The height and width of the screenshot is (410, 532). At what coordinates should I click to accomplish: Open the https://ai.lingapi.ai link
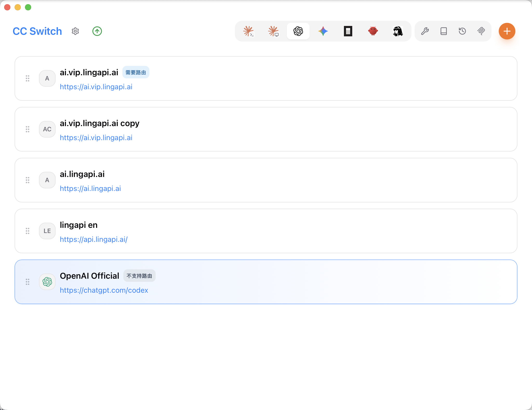[90, 188]
